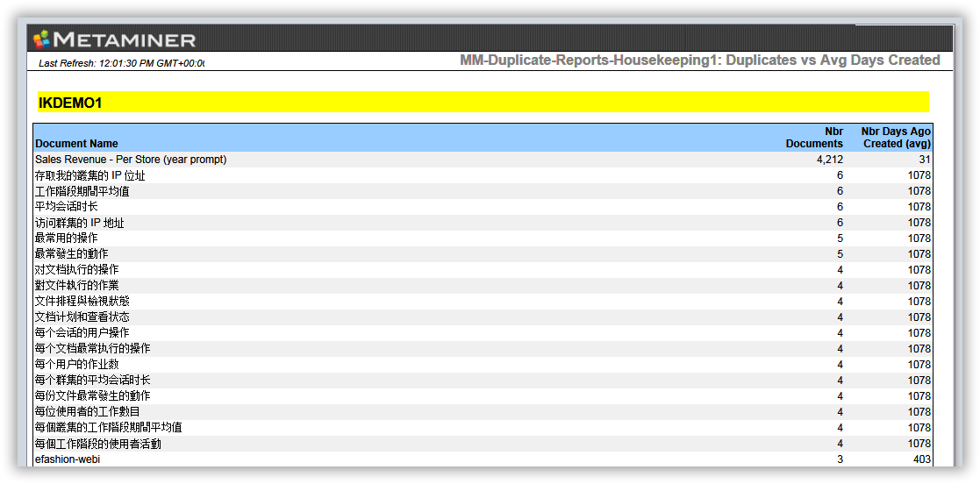980x484 pixels.
Task: Select the 最常用的操作 document name
Action: pyautogui.click(x=67, y=238)
